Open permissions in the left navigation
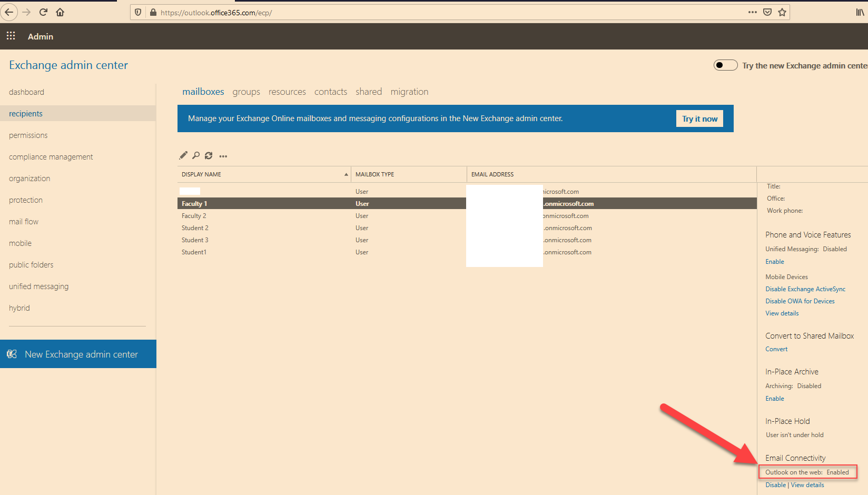Image resolution: width=868 pixels, height=495 pixels. [28, 135]
